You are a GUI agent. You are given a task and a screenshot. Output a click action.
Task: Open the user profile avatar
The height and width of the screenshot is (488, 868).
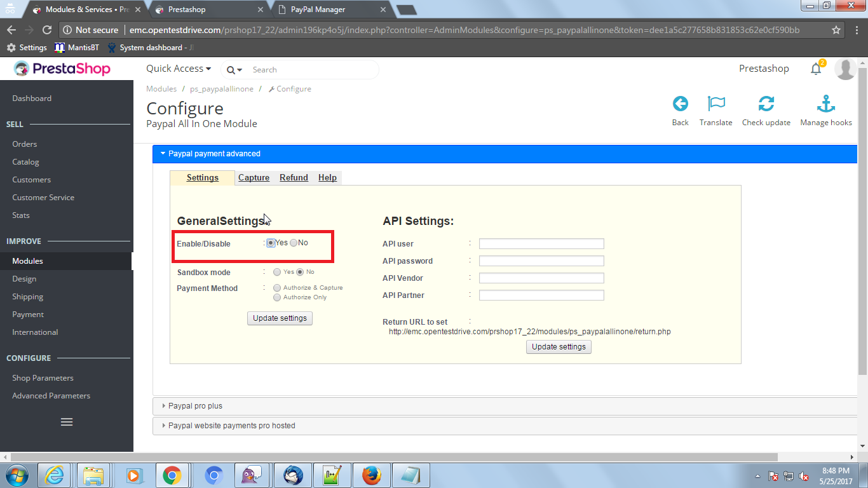point(846,69)
